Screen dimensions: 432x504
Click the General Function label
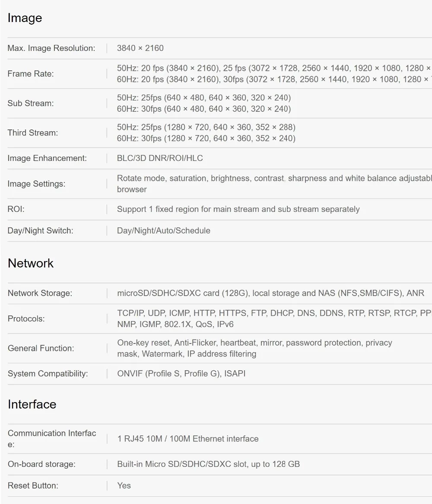(41, 348)
